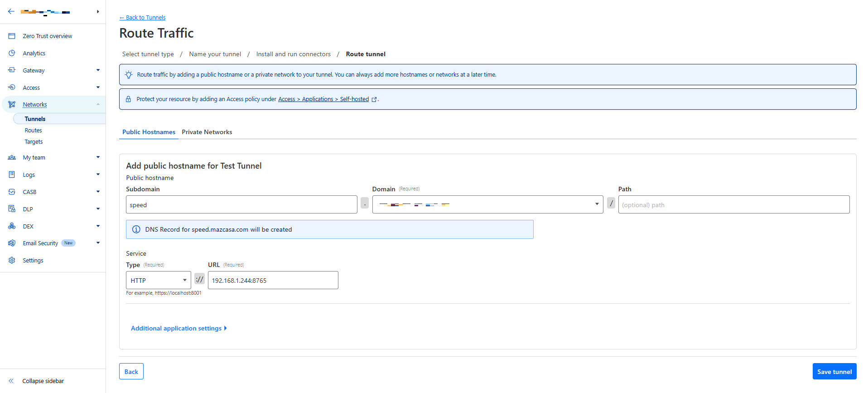The width and height of the screenshot is (868, 393).
Task: Click the Save tunnel button
Action: [x=834, y=371]
